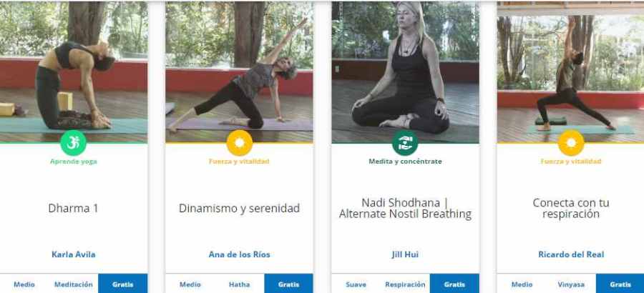This screenshot has height=293, width=644.
Task: View Ricardo del Real's instructor page
Action: 571,254
